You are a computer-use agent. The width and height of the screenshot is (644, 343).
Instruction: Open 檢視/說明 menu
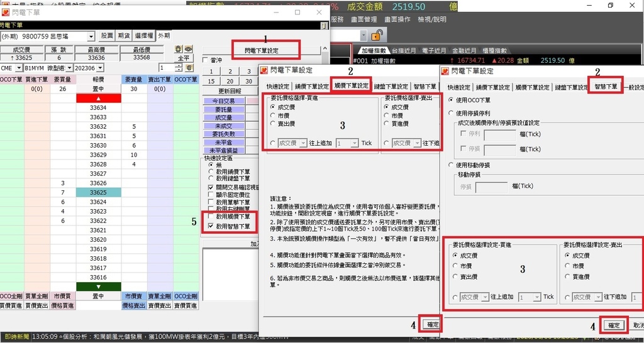click(x=432, y=19)
